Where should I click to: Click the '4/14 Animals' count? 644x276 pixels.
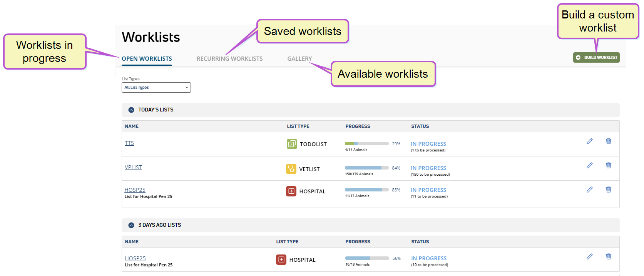356,150
